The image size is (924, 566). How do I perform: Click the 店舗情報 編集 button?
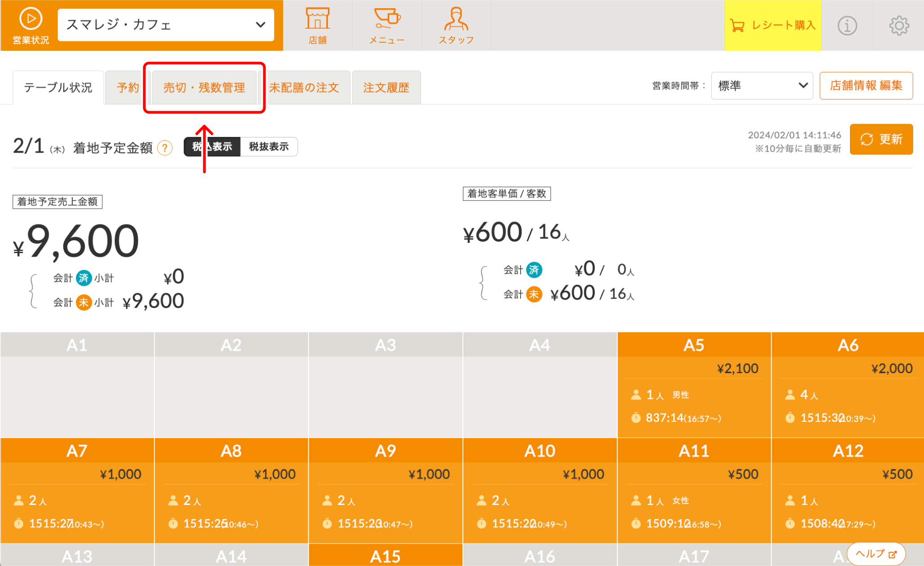click(866, 86)
